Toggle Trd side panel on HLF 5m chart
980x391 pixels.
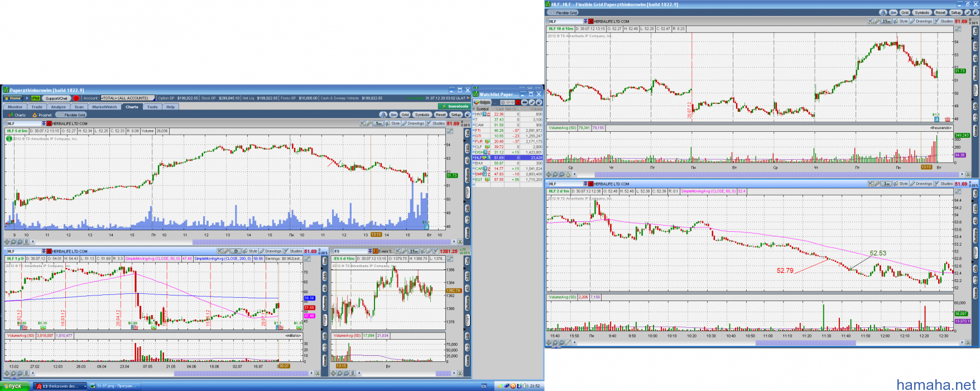[x=468, y=133]
